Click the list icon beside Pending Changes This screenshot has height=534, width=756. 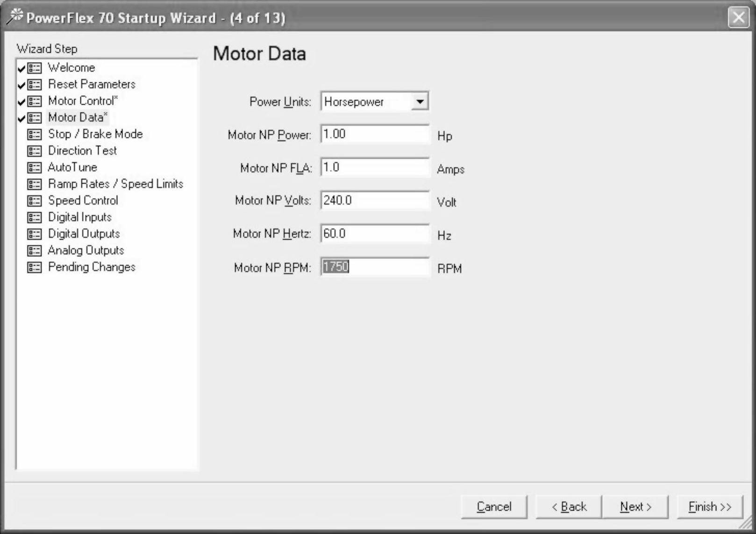pos(34,267)
